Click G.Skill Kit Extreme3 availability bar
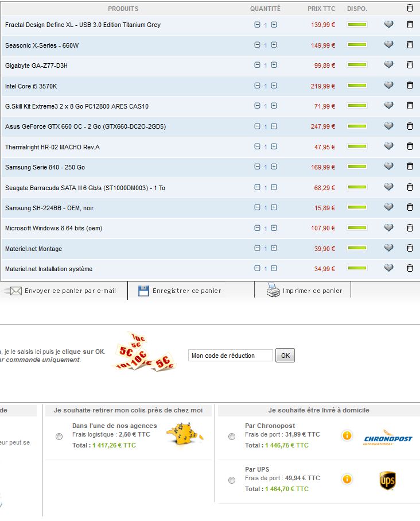The height and width of the screenshot is (521, 420). 357,106
